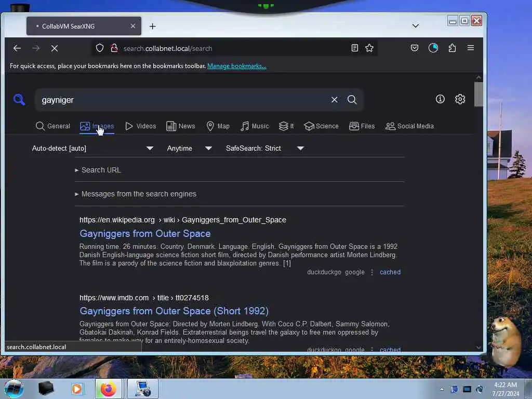Switch to the Map search category
The width and height of the screenshot is (532, 399).
point(218,126)
